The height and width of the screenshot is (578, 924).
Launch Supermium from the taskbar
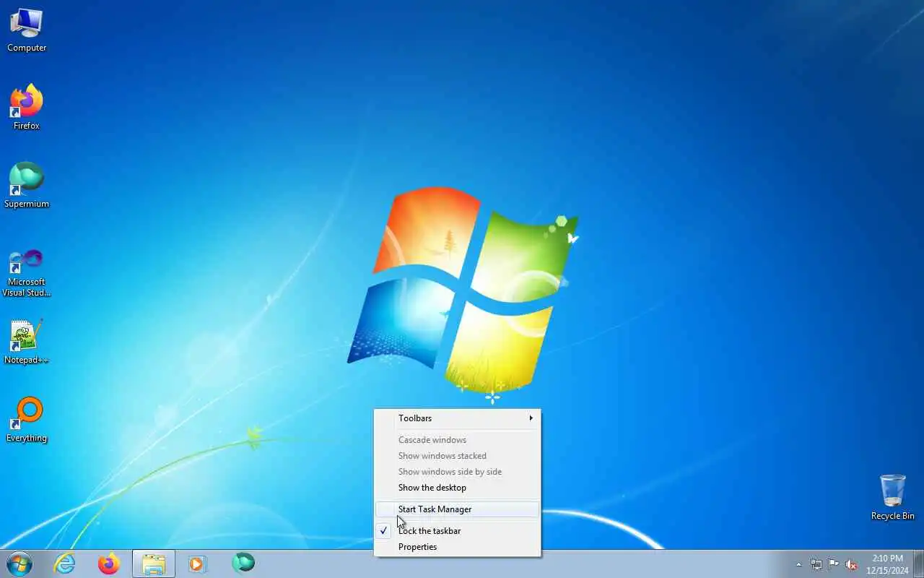pos(243,563)
